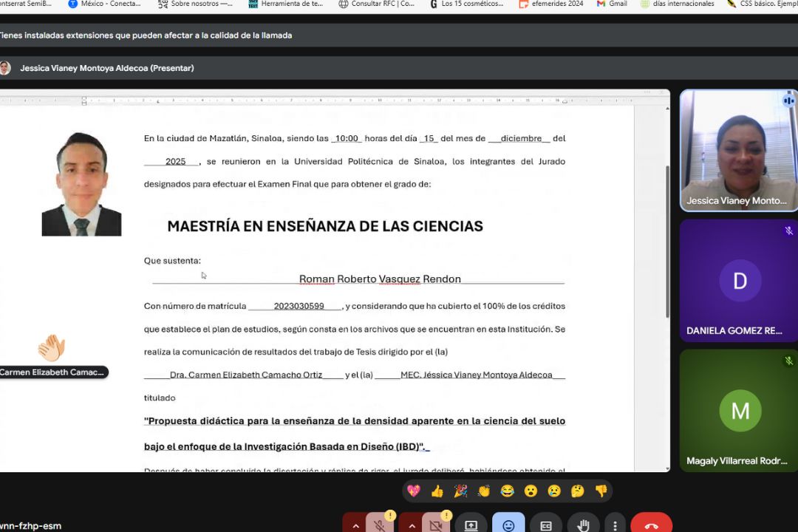Turn on closed captions
Screen dimensions: 798x532
coord(546,525)
